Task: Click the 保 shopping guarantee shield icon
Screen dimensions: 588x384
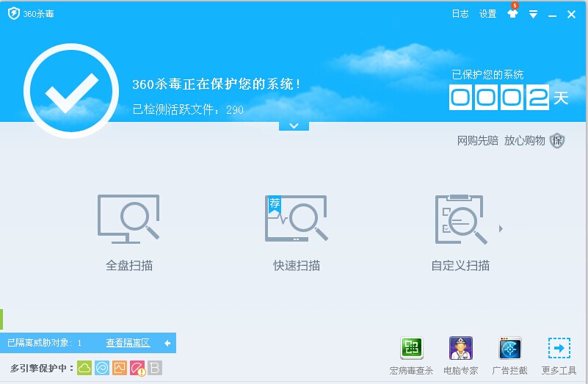Action: click(x=557, y=141)
